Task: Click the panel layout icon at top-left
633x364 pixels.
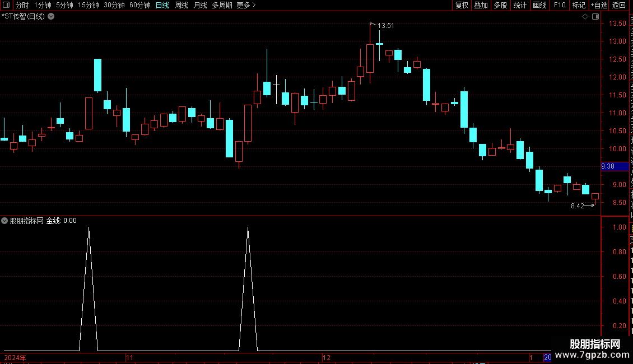Action: (6, 5)
